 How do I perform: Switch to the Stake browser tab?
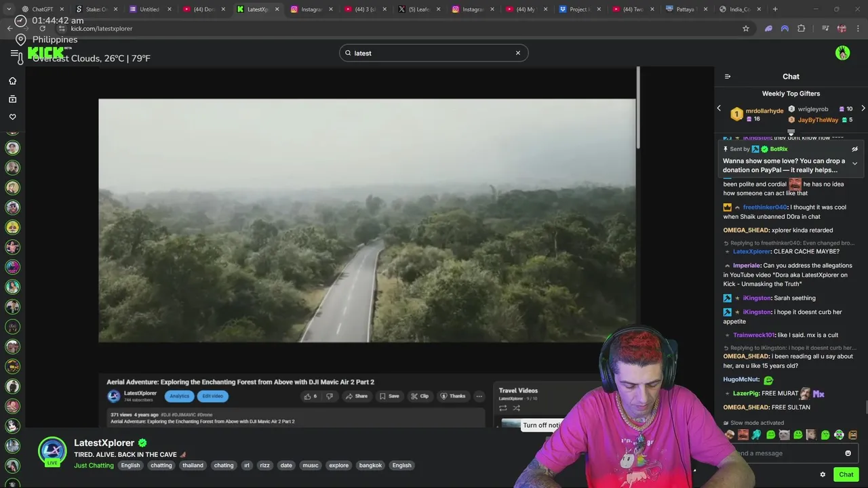[x=96, y=9]
